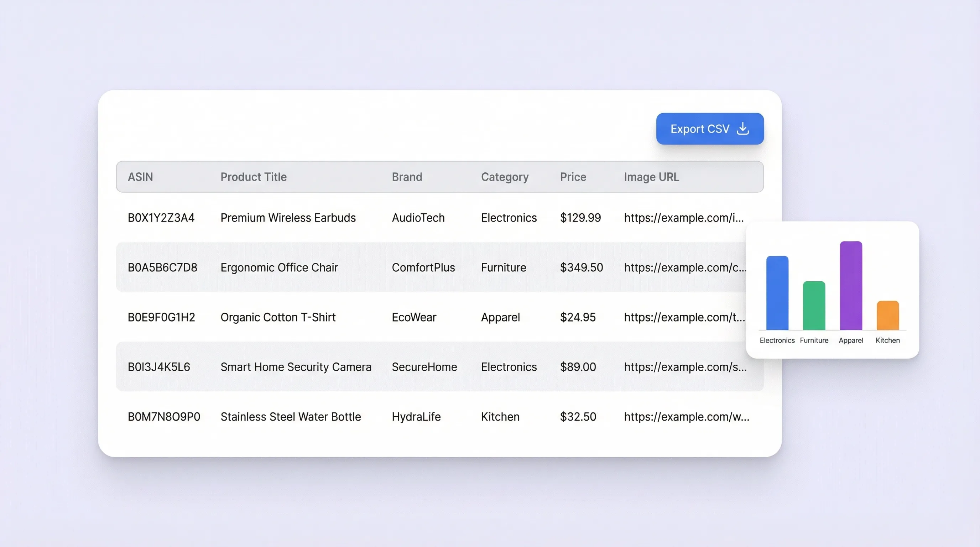The height and width of the screenshot is (547, 980).
Task: Click the Smart Home Security Camera title
Action: tap(296, 367)
